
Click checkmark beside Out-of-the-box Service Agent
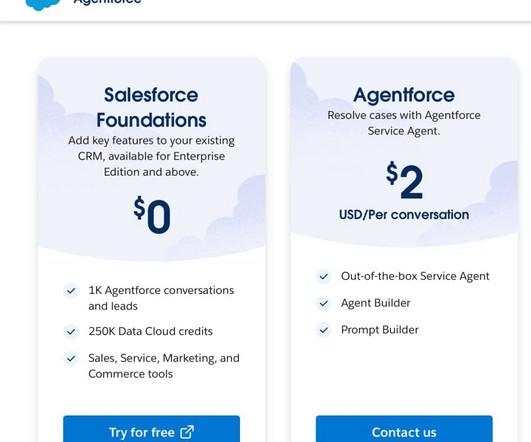[324, 276]
